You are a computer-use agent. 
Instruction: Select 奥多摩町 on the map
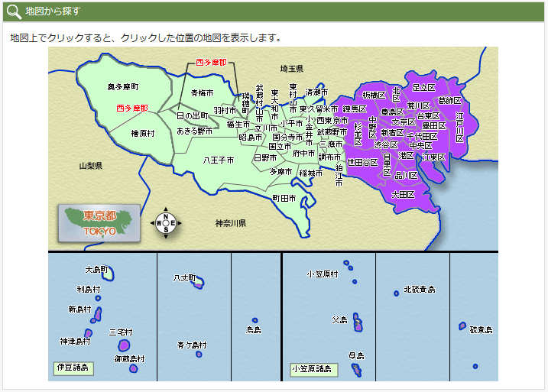point(122,87)
